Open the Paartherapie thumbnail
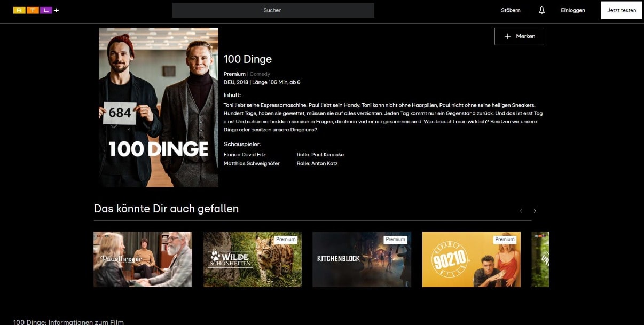The width and height of the screenshot is (644, 325). coord(143,259)
